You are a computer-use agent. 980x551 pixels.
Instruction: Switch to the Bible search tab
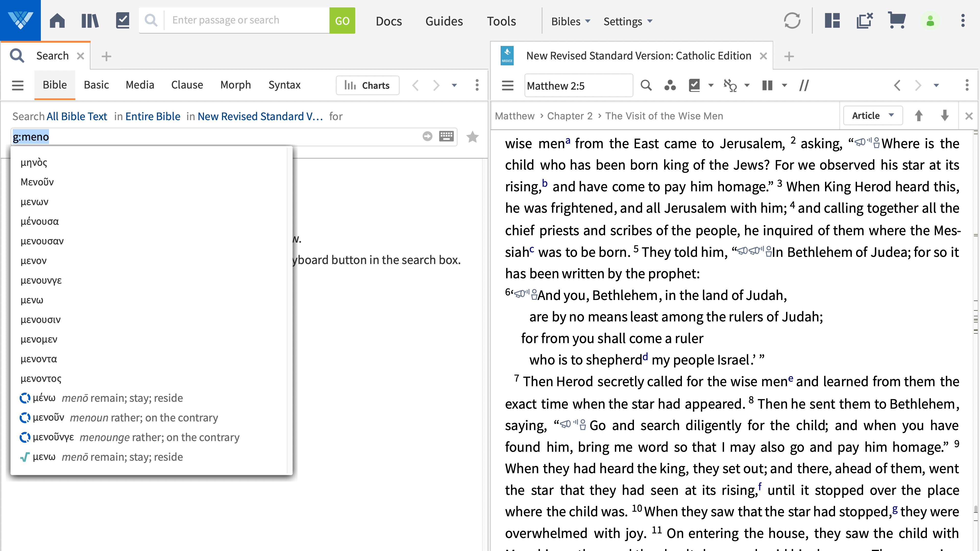[x=55, y=85]
